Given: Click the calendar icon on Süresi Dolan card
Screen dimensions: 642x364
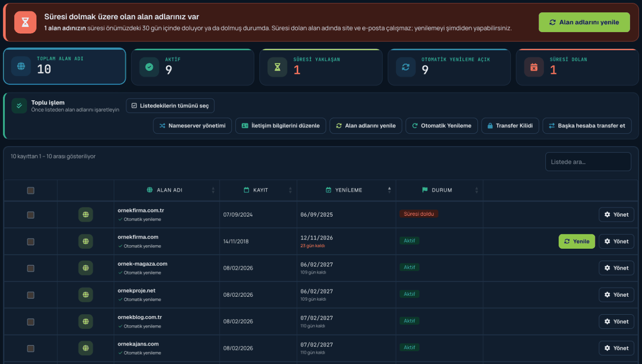Looking at the screenshot, I should [534, 67].
